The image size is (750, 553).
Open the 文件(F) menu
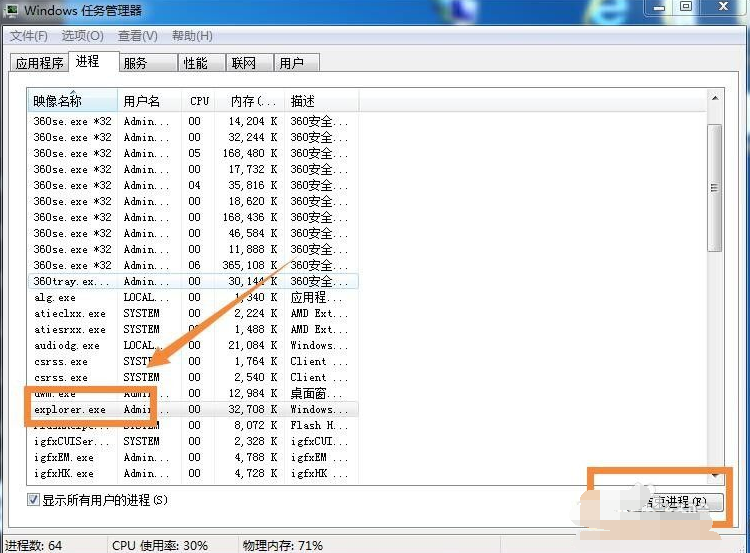click(29, 36)
